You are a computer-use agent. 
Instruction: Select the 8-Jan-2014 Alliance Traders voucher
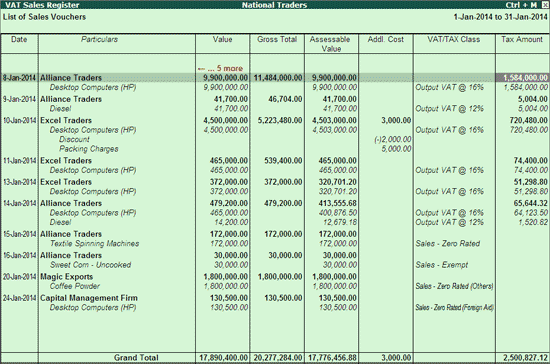point(274,77)
